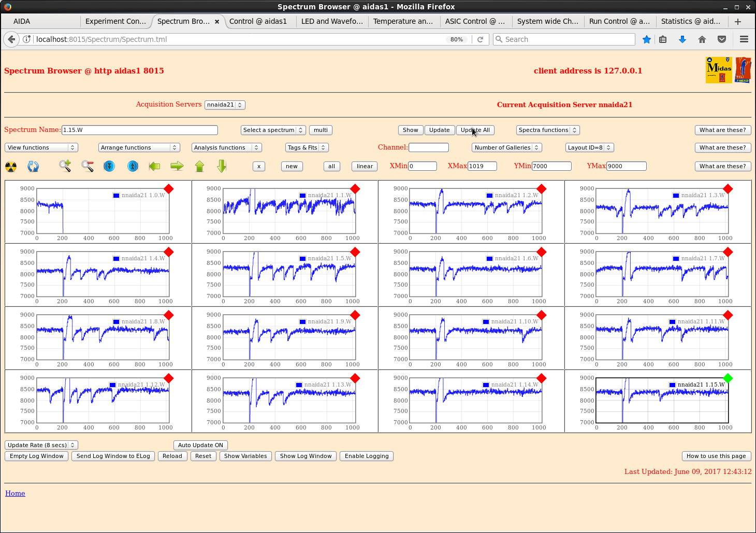This screenshot has height=533, width=756.
Task: Click the blue circle down-chevron icon
Action: pos(109,166)
